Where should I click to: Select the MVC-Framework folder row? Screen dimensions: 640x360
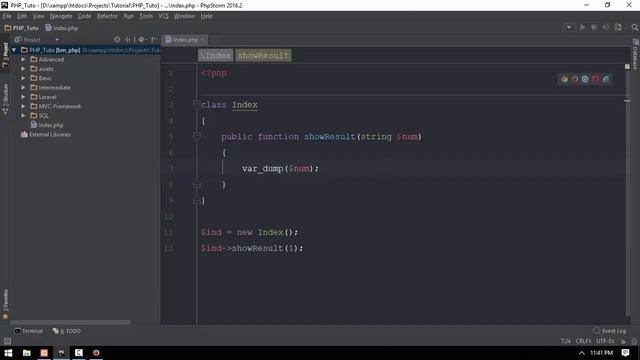(85, 106)
